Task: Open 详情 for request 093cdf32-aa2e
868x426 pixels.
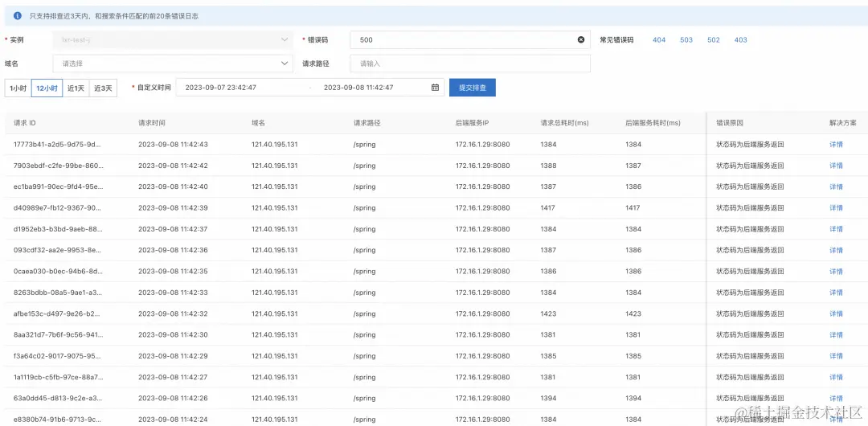Action: point(836,251)
